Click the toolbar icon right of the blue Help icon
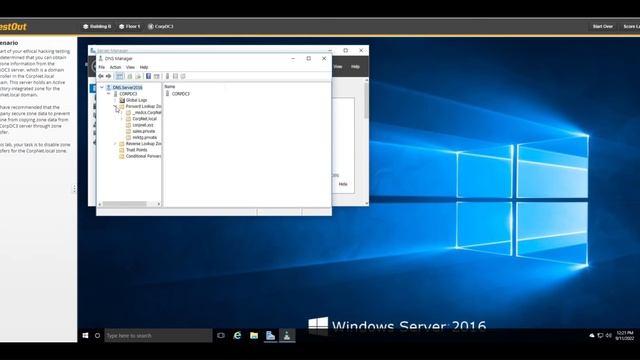 (157, 76)
